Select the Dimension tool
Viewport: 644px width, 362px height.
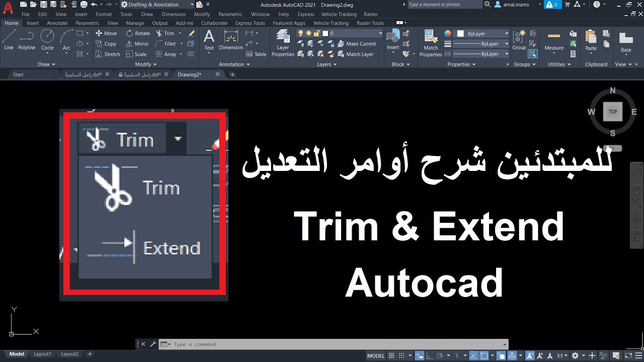click(x=231, y=40)
